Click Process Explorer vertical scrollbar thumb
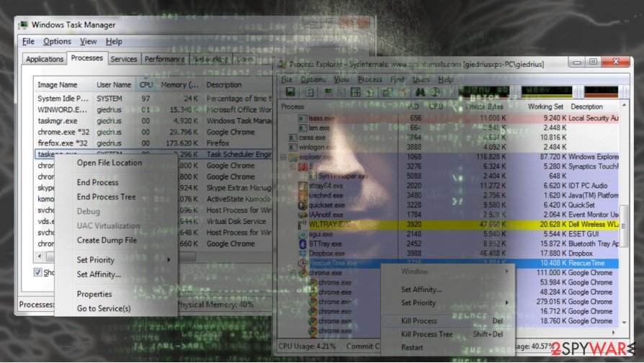This screenshot has height=363, width=644. (623, 226)
